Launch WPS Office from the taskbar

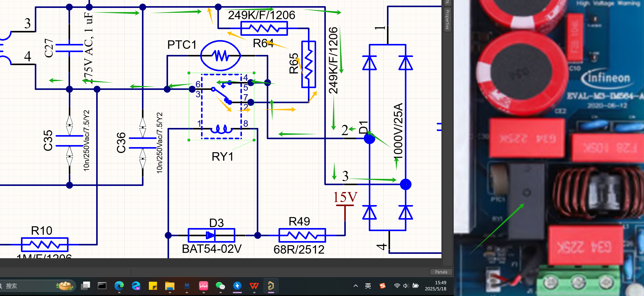point(254,286)
